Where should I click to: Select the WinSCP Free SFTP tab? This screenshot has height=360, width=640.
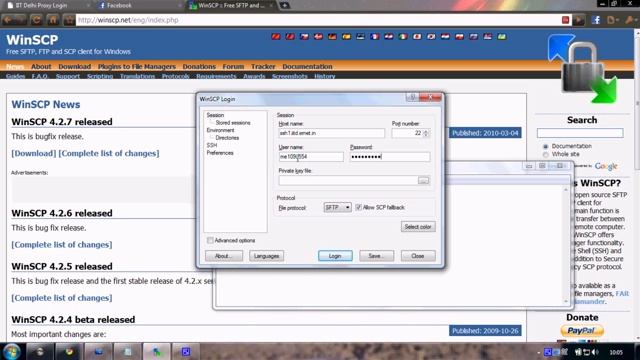(x=231, y=5)
